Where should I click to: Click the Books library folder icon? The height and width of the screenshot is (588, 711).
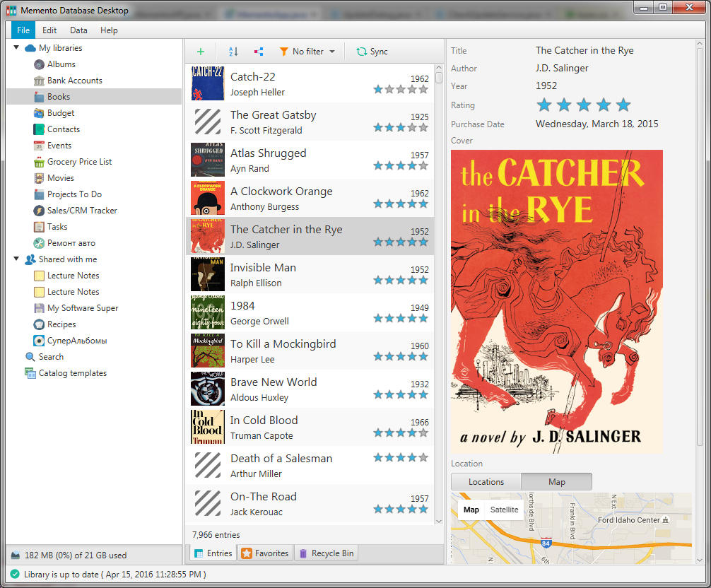pyautogui.click(x=40, y=97)
